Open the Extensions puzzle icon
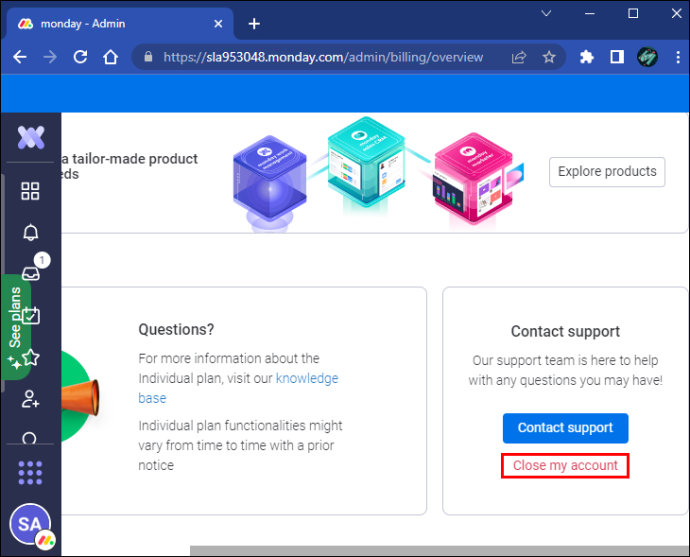The image size is (690, 557). point(587,57)
